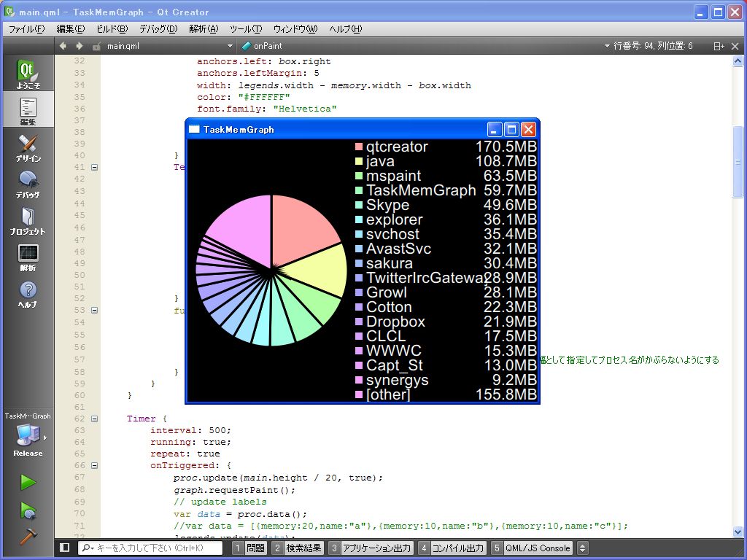Image resolution: width=747 pixels, height=560 pixels.
Task: Click the font.family: "Helvetica" line
Action: (267, 109)
